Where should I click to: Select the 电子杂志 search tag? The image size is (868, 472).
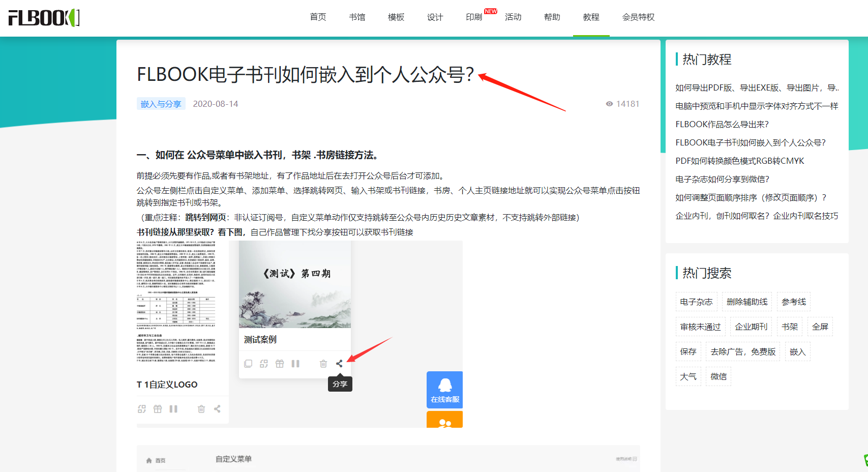click(x=697, y=302)
